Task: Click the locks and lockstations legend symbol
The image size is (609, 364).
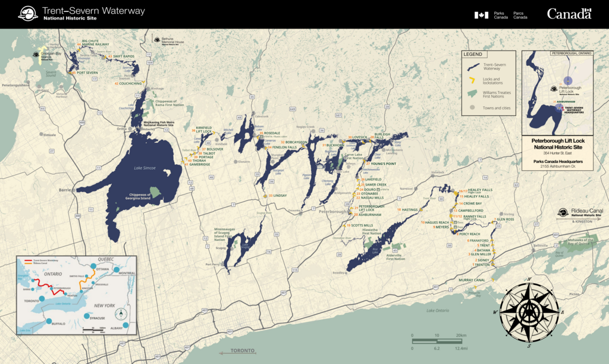Action: coord(472,80)
